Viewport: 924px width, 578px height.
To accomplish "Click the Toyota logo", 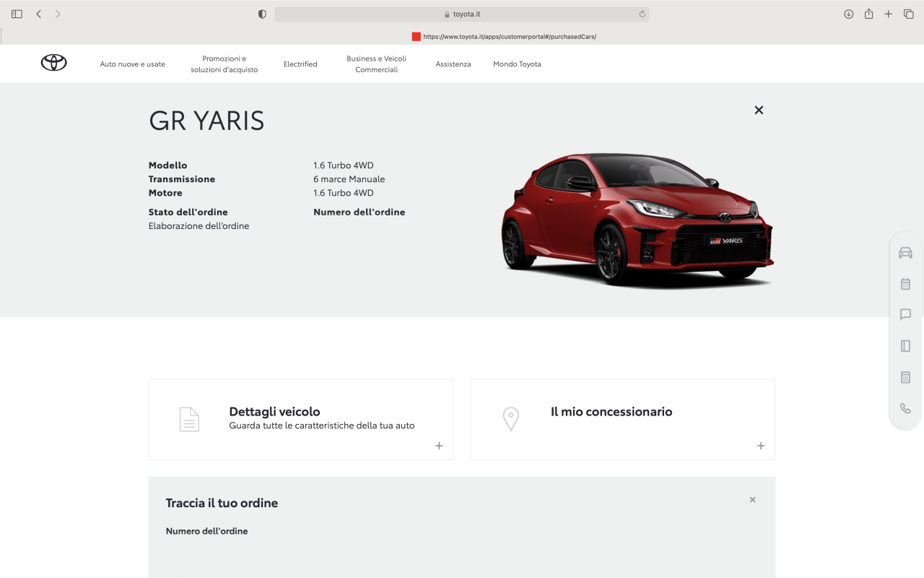I will 53,63.
